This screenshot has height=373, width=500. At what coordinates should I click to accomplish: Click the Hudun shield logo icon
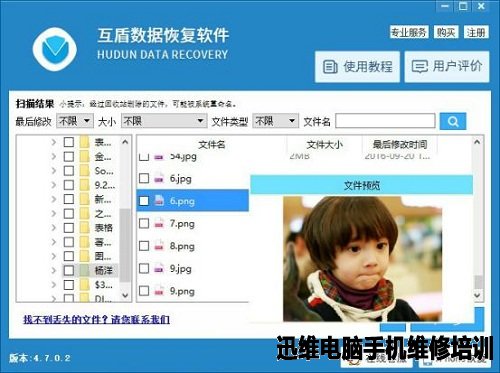click(x=55, y=49)
